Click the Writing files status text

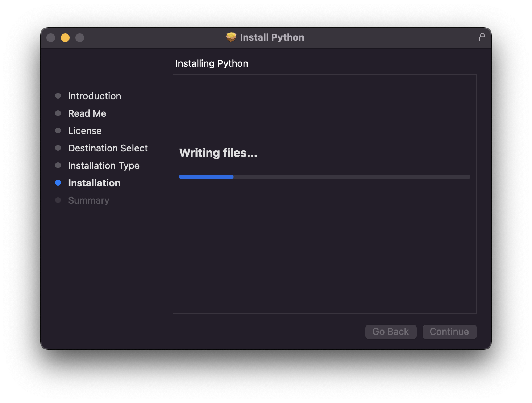click(218, 153)
